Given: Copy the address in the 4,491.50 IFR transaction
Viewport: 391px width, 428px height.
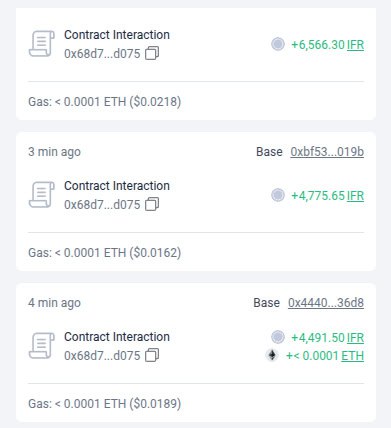Looking at the screenshot, I should pos(152,355).
